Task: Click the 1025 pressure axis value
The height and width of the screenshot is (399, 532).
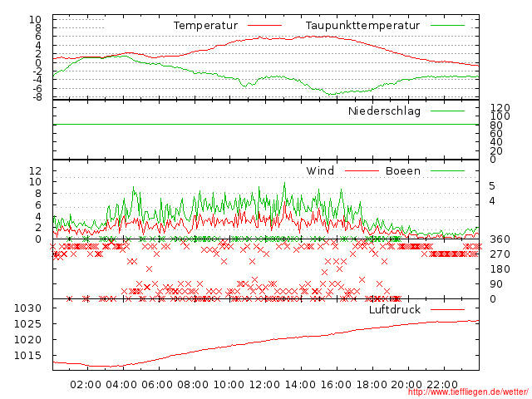Action: 27,323
